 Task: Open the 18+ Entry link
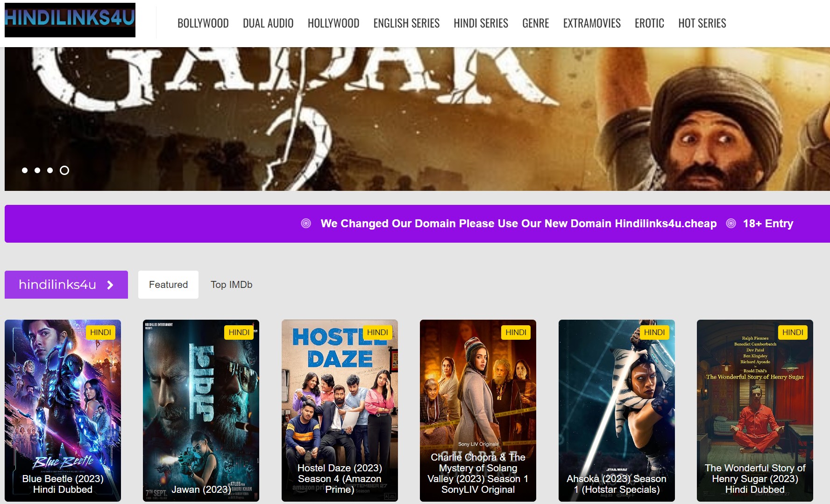(x=768, y=224)
